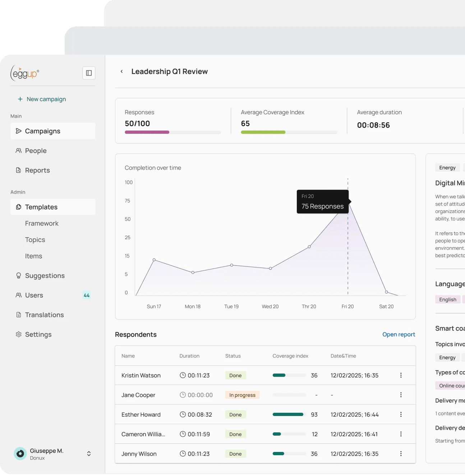Image resolution: width=465 pixels, height=476 pixels.
Task: Open the options menu for Cameron Willia...
Action: tap(401, 434)
